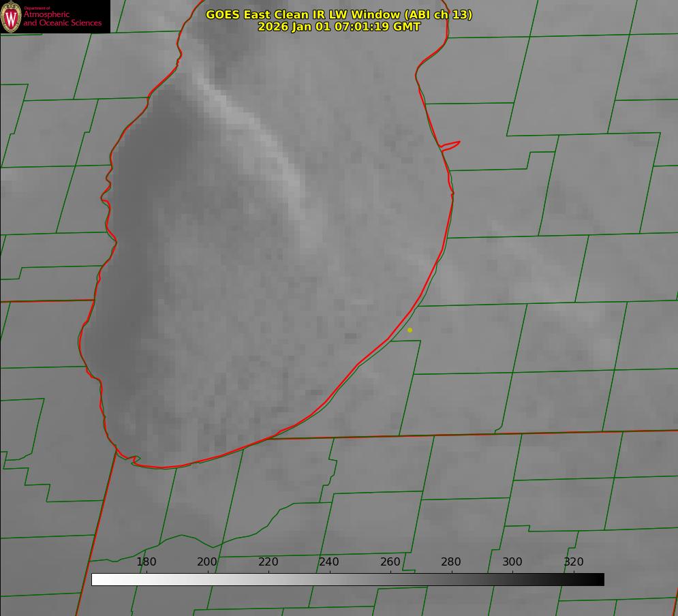Click the 220 colorbar label
Screen dimensions: 678x616
(x=268, y=561)
